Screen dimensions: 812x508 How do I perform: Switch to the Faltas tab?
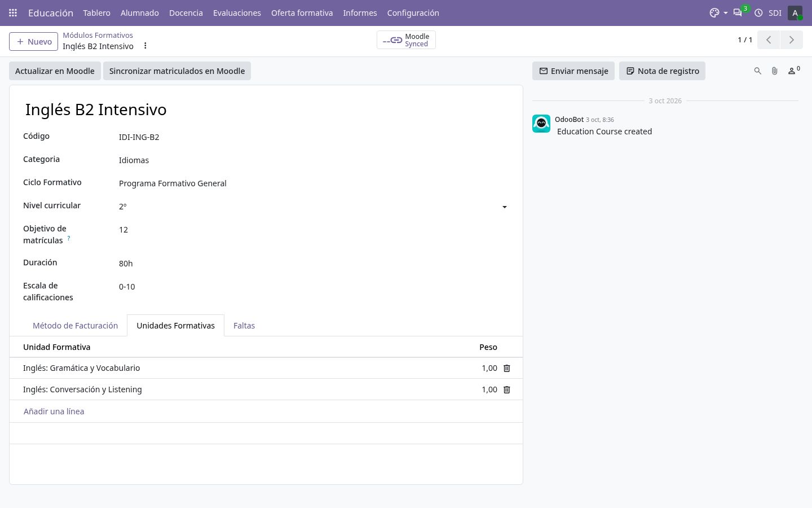pos(244,326)
